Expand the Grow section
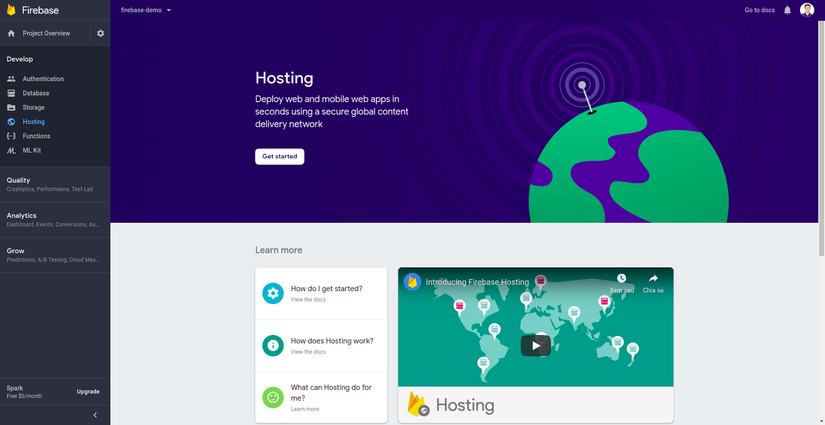The image size is (825, 425). (55, 255)
